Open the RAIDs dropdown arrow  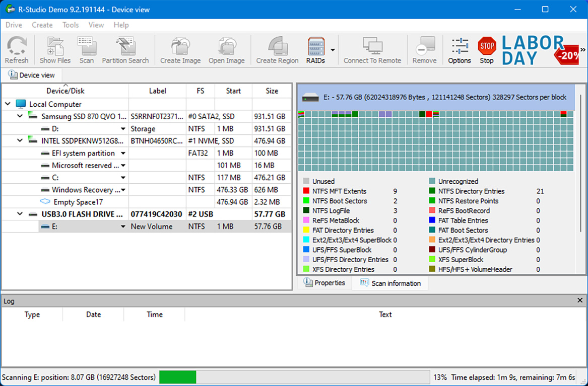click(333, 50)
